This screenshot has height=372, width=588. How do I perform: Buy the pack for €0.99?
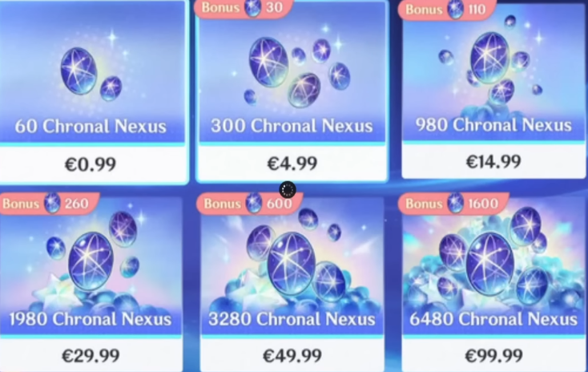[91, 164]
